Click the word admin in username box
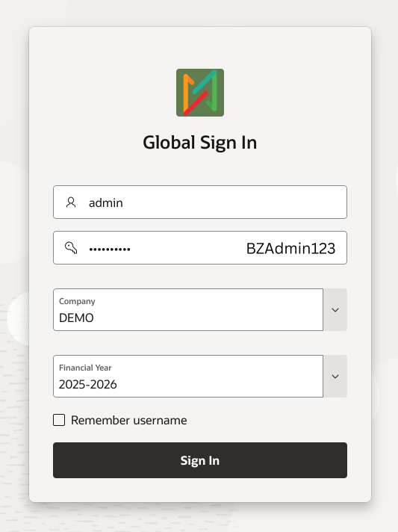Image resolution: width=398 pixels, height=532 pixels. [106, 202]
